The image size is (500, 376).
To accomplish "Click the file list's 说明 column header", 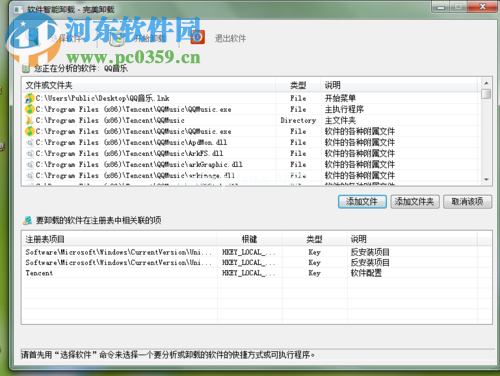I will [400, 85].
